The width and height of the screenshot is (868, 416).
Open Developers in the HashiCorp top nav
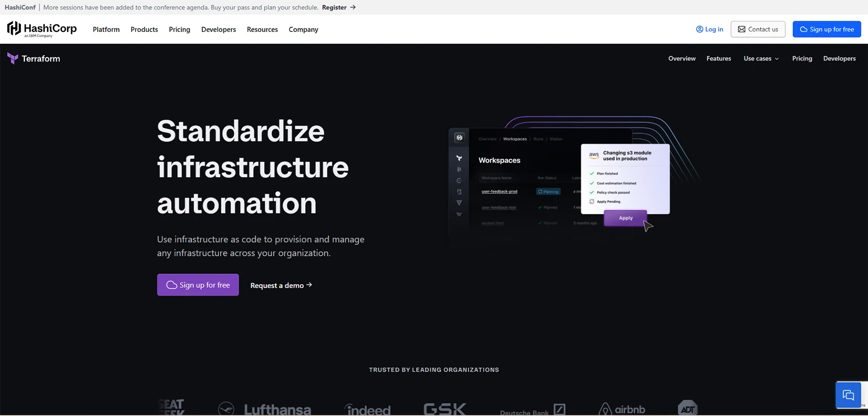[218, 29]
